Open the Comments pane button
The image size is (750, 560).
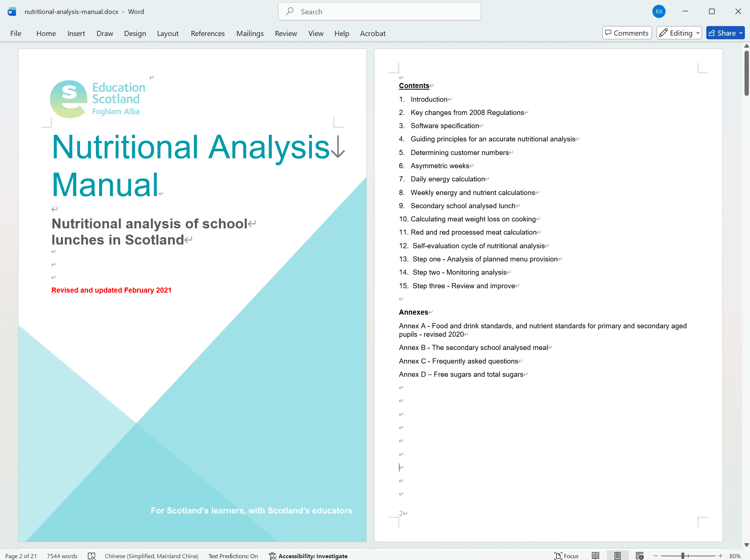click(x=627, y=33)
